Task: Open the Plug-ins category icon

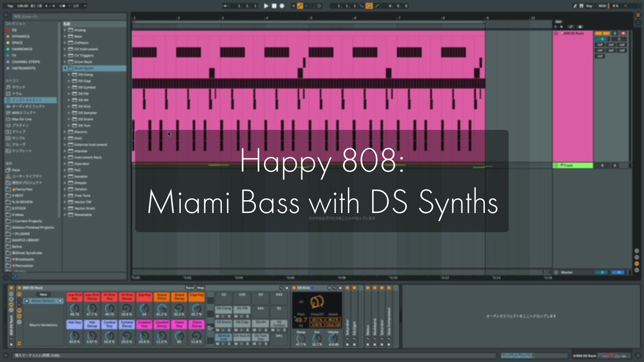Action: [x=8, y=125]
